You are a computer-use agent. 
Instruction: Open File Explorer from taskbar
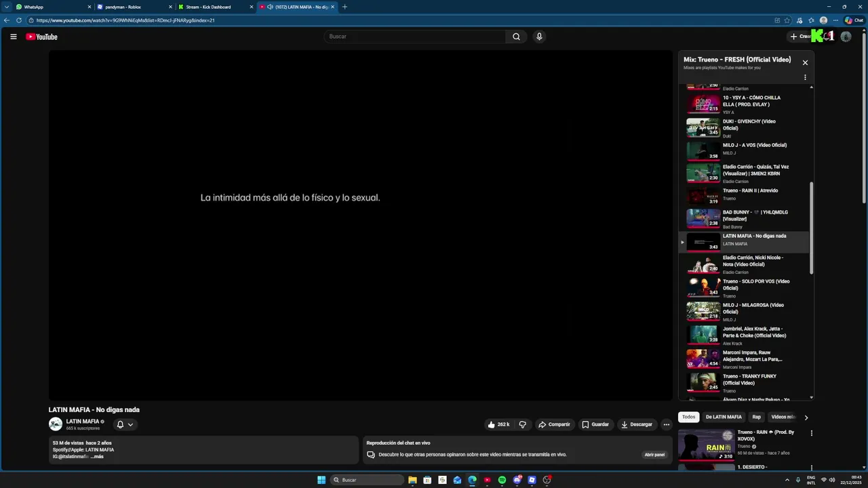click(412, 480)
